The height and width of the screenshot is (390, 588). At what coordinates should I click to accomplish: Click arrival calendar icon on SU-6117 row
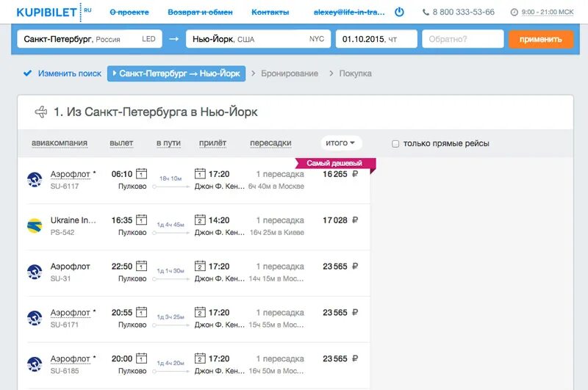[x=200, y=174]
